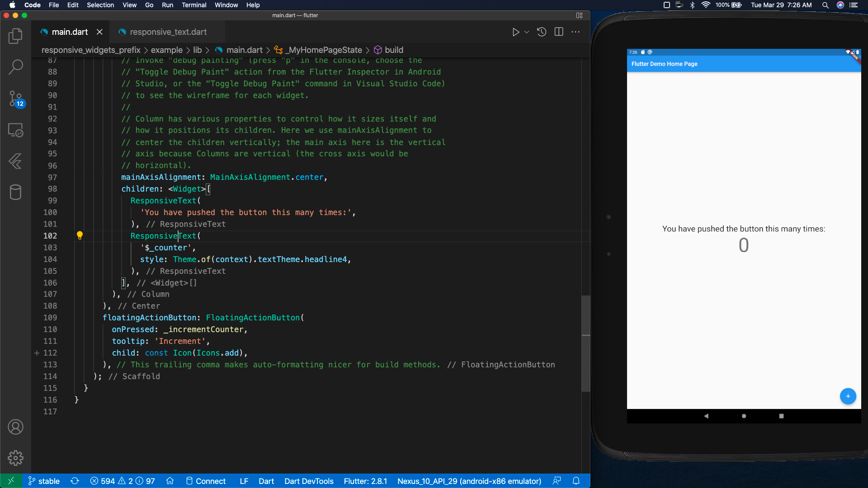Click the Dart DevTools status item

click(309, 481)
